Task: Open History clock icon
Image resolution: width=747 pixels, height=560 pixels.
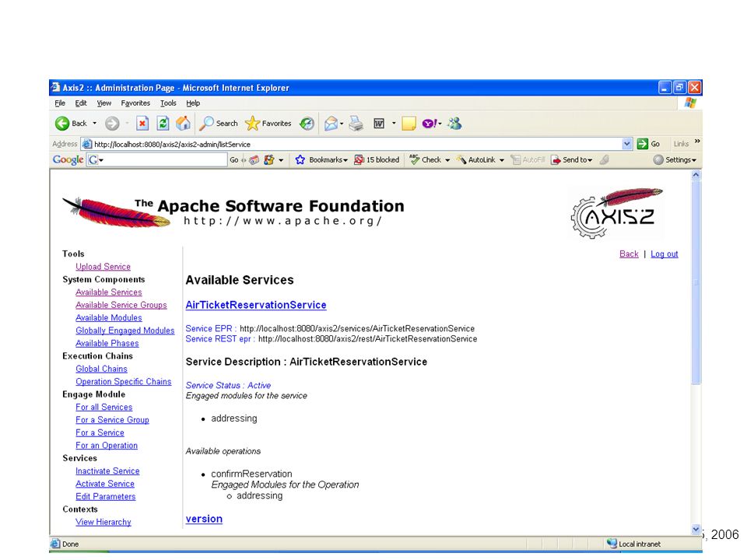Action: point(307,124)
